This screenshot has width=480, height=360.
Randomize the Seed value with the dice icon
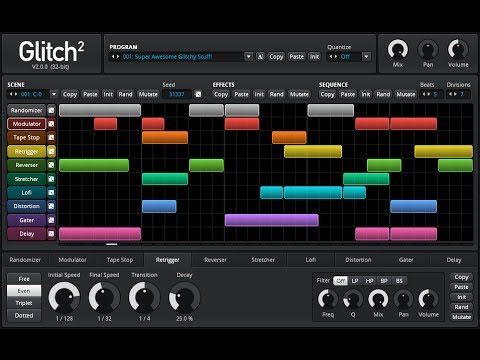click(198, 94)
